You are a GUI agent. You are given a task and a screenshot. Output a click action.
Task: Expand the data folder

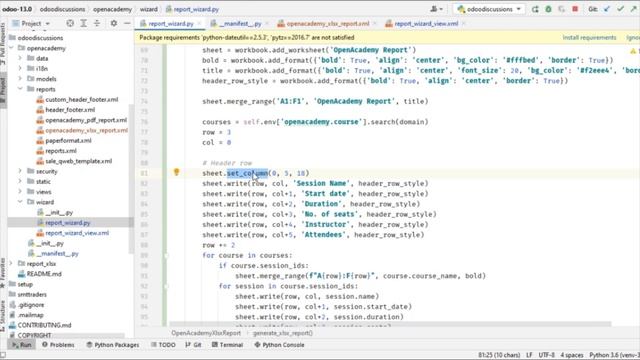pyautogui.click(x=20, y=58)
